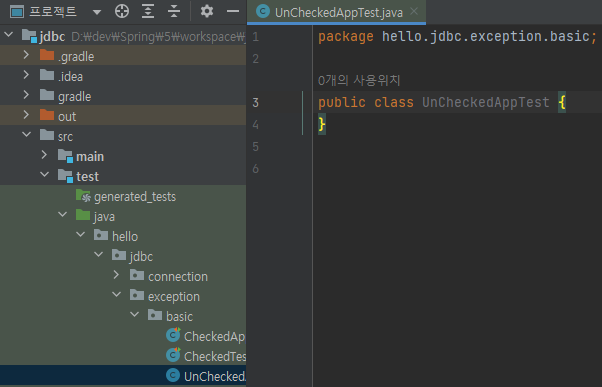Click the select opened file target icon
Screen dimensions: 602x387
[x=122, y=12]
